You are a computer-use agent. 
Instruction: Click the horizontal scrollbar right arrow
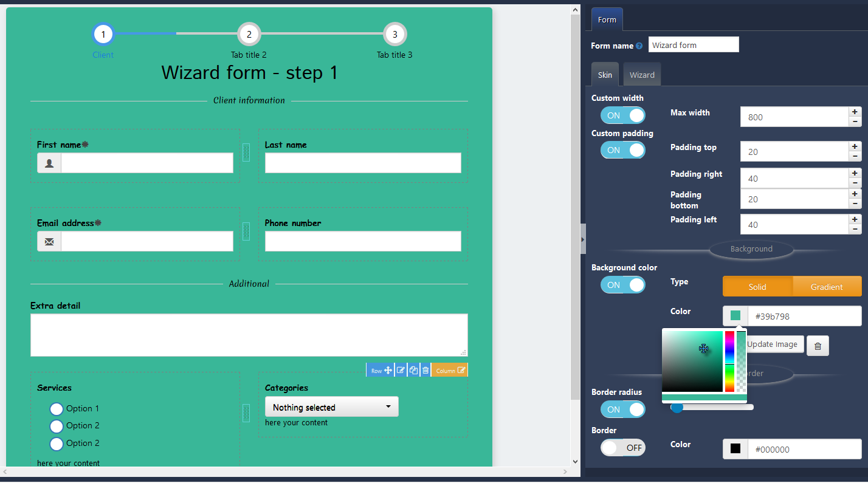pyautogui.click(x=565, y=472)
